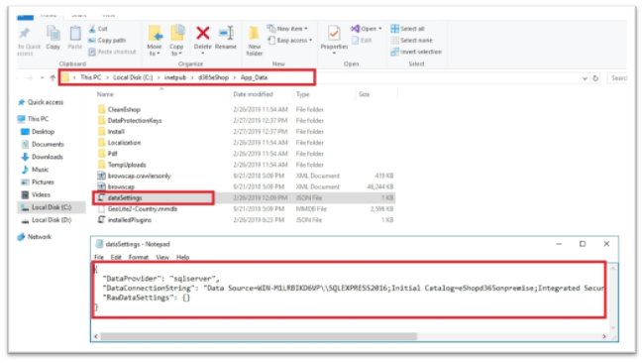The image size is (644, 363).
Task: Open Notepad Format menu
Action: (x=139, y=257)
